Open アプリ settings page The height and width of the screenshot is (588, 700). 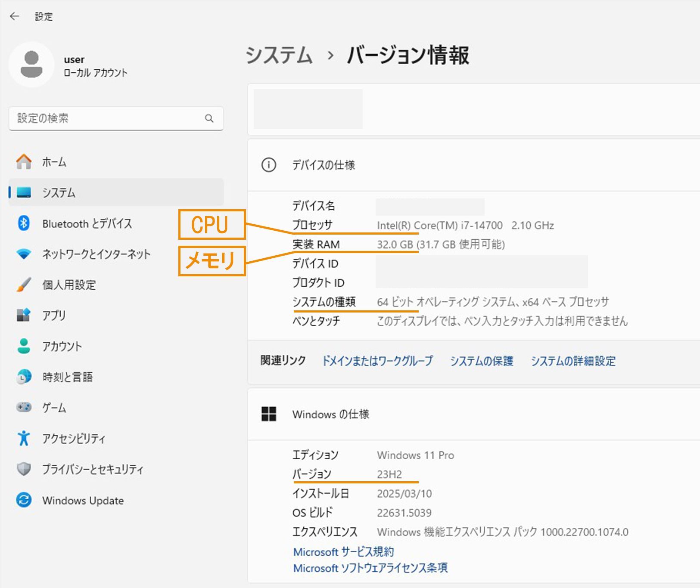click(x=116, y=315)
